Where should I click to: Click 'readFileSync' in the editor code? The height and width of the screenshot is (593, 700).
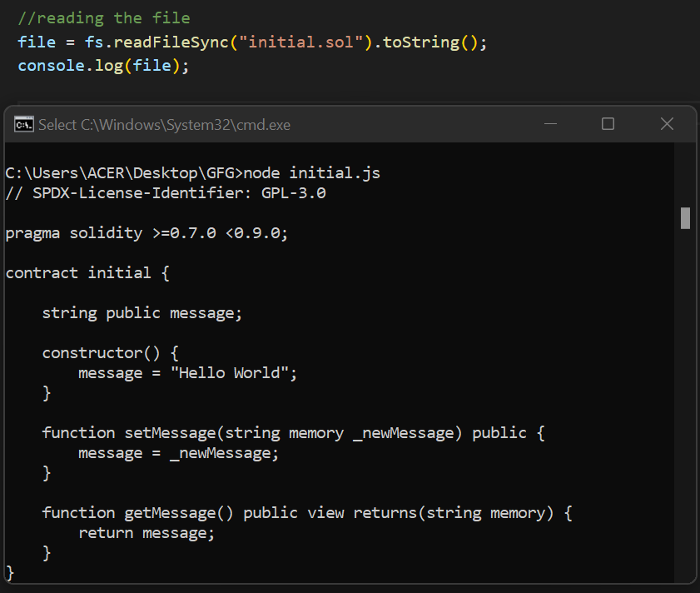tap(171, 42)
